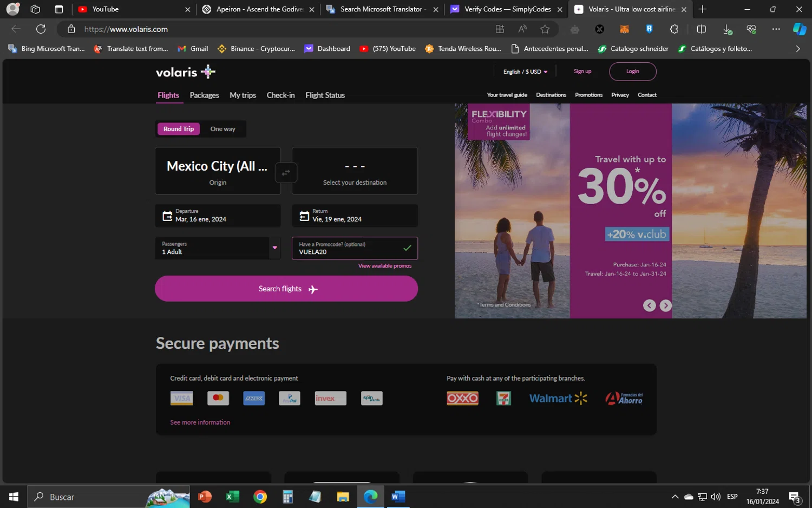Screen dimensions: 812x508
Task: Open English / $ USD language selector
Action: click(x=525, y=71)
